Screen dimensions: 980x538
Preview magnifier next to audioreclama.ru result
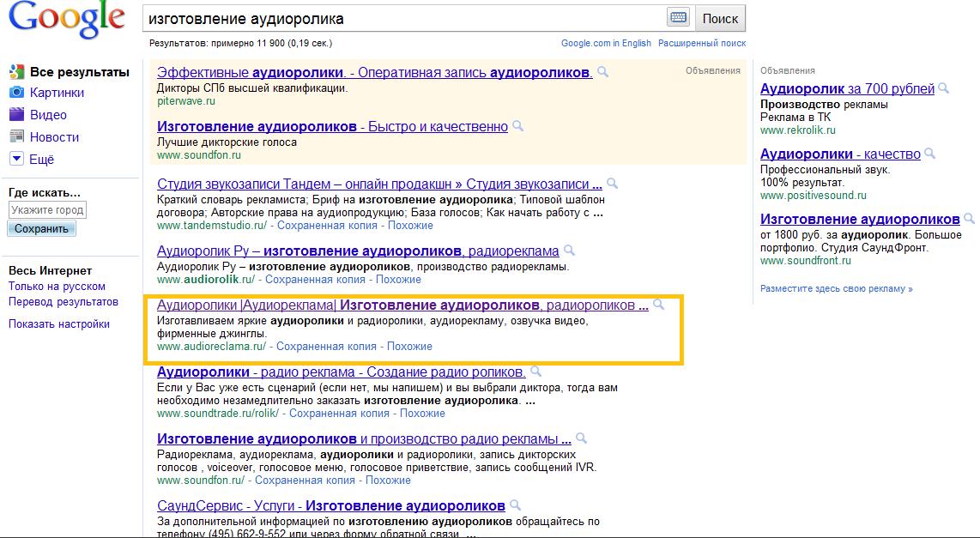(x=658, y=305)
